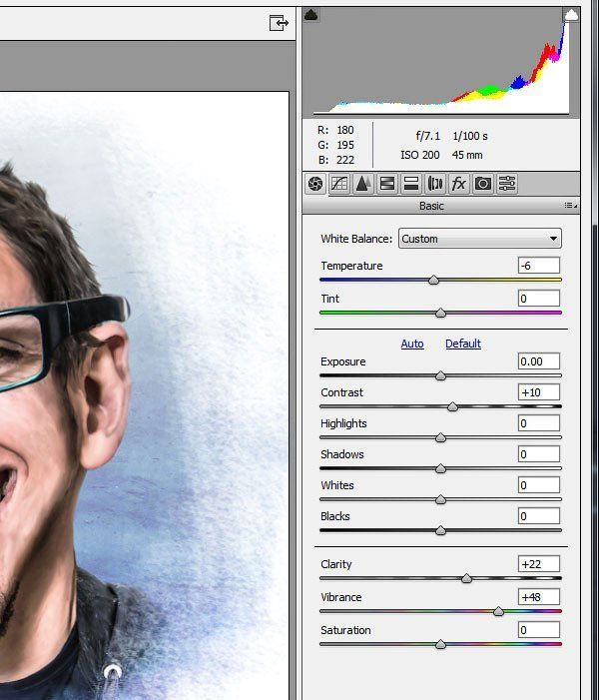Open the Tone Curve panel tab
The height and width of the screenshot is (700, 599).
(x=339, y=184)
